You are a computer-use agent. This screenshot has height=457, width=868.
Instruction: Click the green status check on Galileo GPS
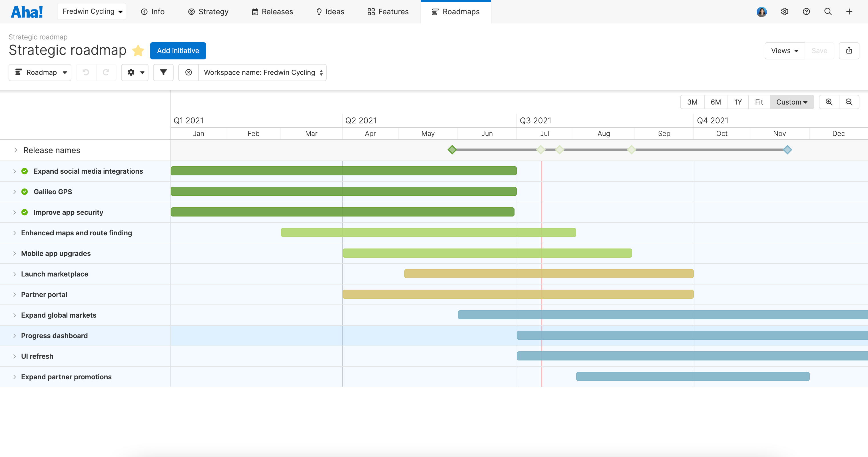[x=25, y=191]
